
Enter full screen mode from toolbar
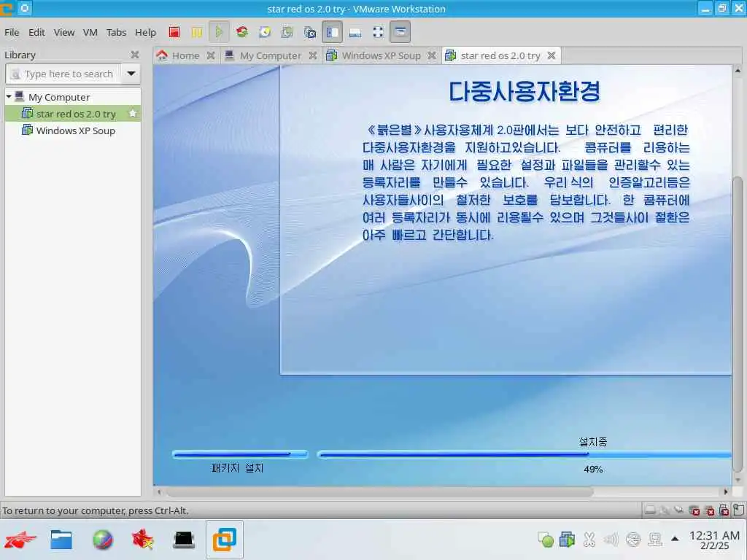pyautogui.click(x=379, y=32)
